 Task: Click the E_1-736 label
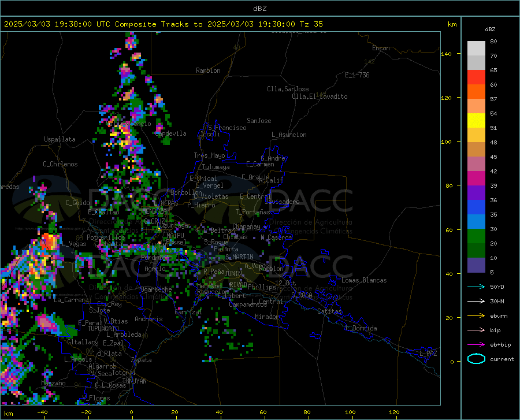tap(357, 75)
